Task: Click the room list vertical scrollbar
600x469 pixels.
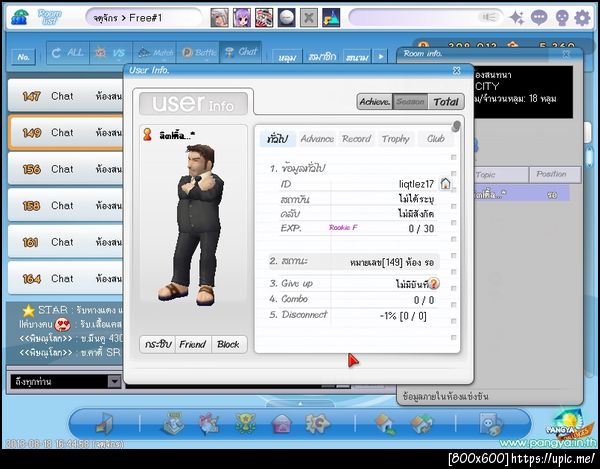Action: tap(590, 157)
